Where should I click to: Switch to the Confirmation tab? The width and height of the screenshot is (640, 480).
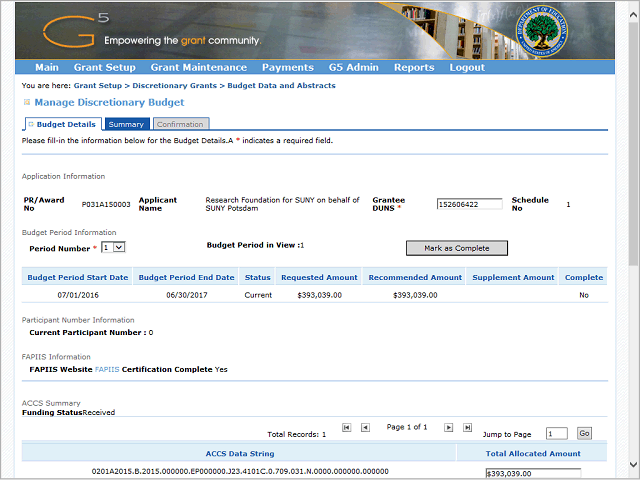pyautogui.click(x=181, y=124)
